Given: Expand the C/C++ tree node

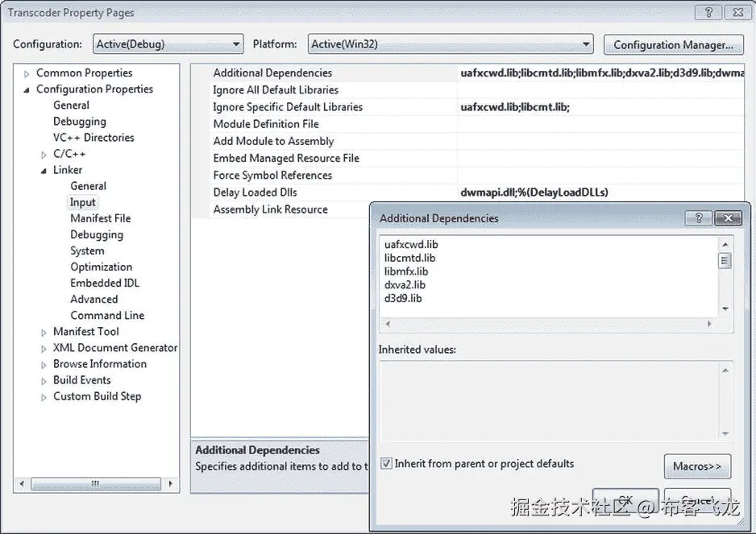Looking at the screenshot, I should pos(44,153).
